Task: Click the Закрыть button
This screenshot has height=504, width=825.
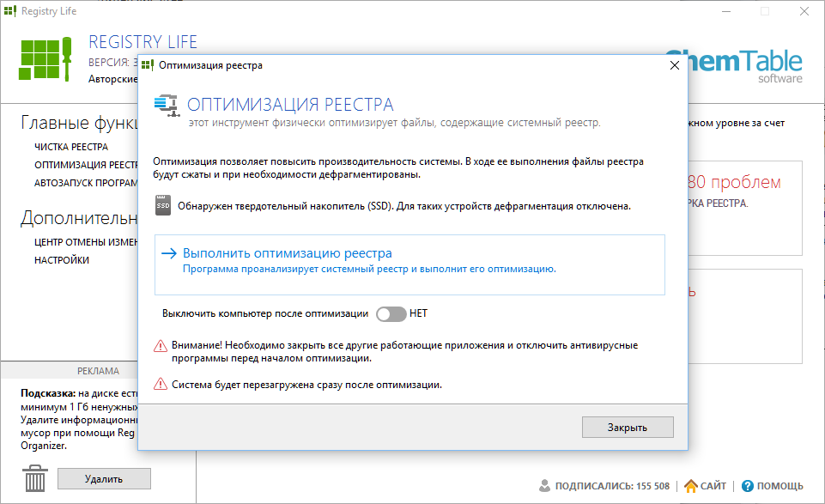Action: 628,428
